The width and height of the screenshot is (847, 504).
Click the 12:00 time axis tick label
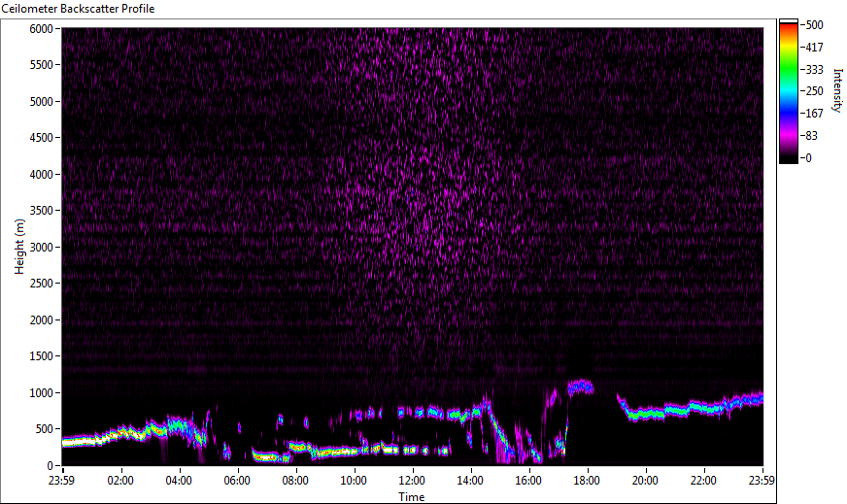click(x=412, y=481)
